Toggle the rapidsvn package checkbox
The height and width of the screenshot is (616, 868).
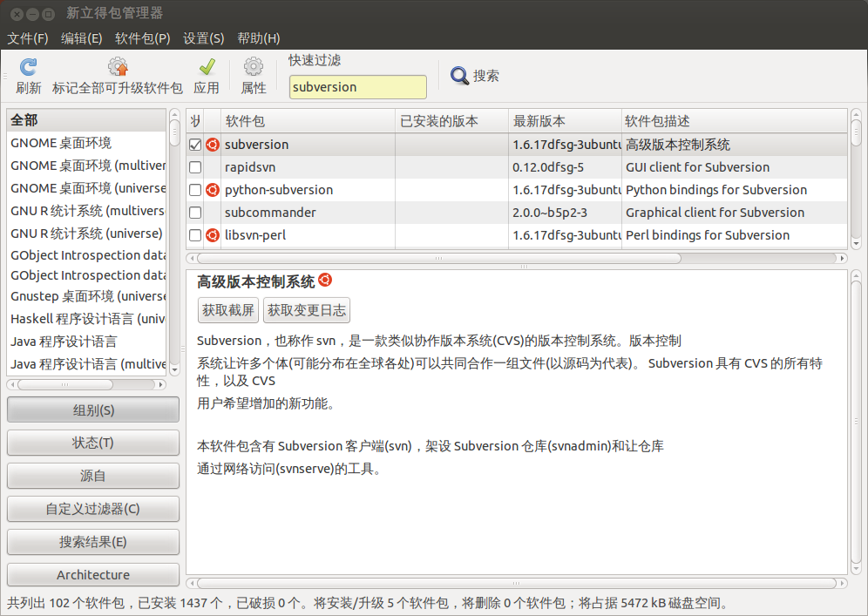195,167
